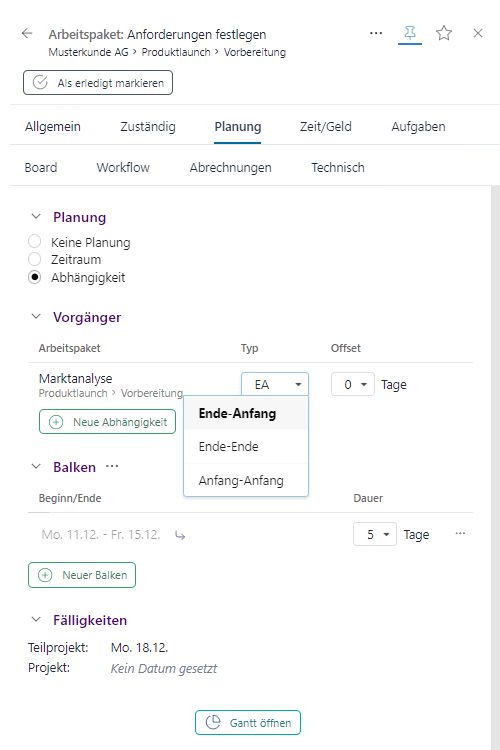The width and height of the screenshot is (500, 750).
Task: Open the EA dependency type dropdown
Action: coord(275,384)
